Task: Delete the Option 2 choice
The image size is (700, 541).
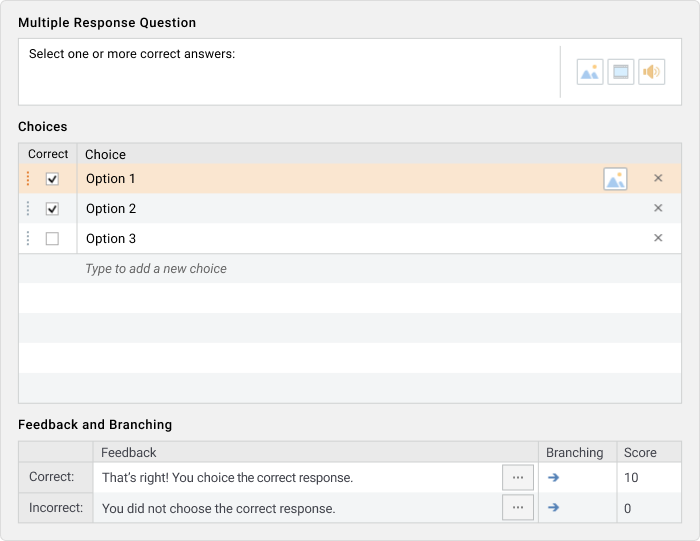Action: (658, 208)
